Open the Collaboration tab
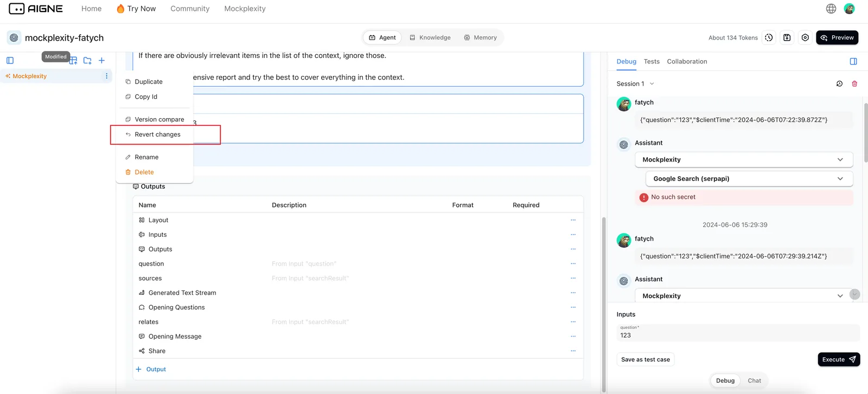Image resolution: width=868 pixels, height=394 pixels. [687, 62]
